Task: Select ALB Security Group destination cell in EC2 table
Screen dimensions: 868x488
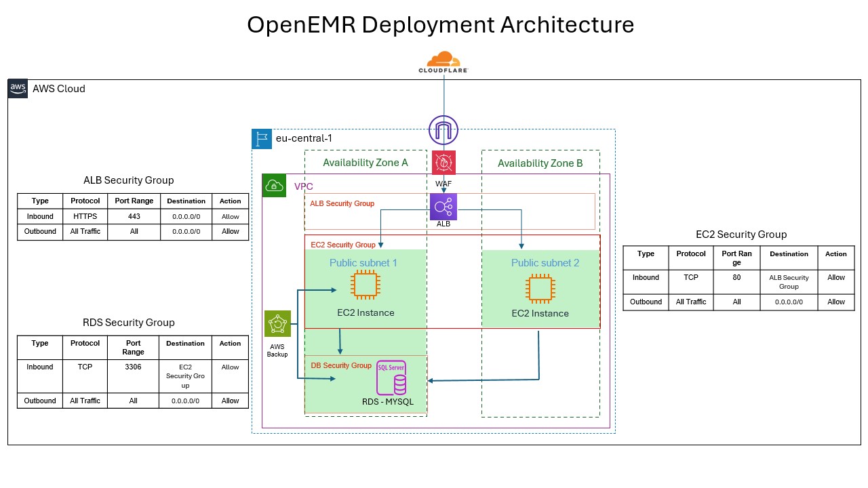Action: [789, 282]
